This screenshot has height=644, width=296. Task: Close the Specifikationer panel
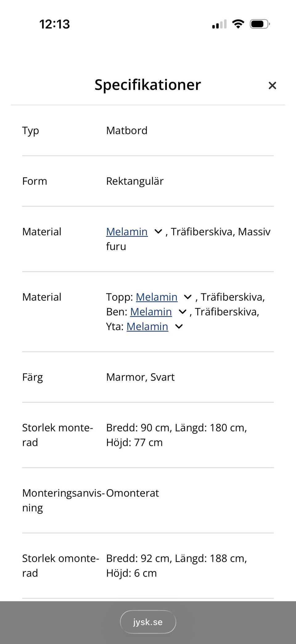272,85
